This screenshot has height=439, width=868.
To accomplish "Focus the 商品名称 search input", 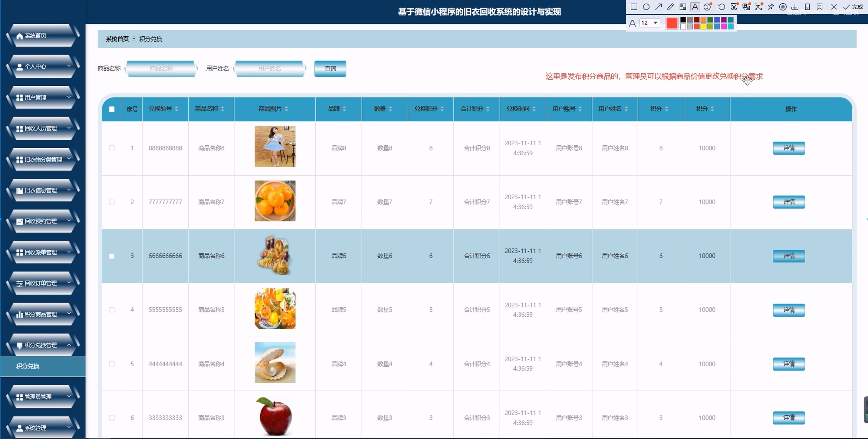I will [x=161, y=69].
